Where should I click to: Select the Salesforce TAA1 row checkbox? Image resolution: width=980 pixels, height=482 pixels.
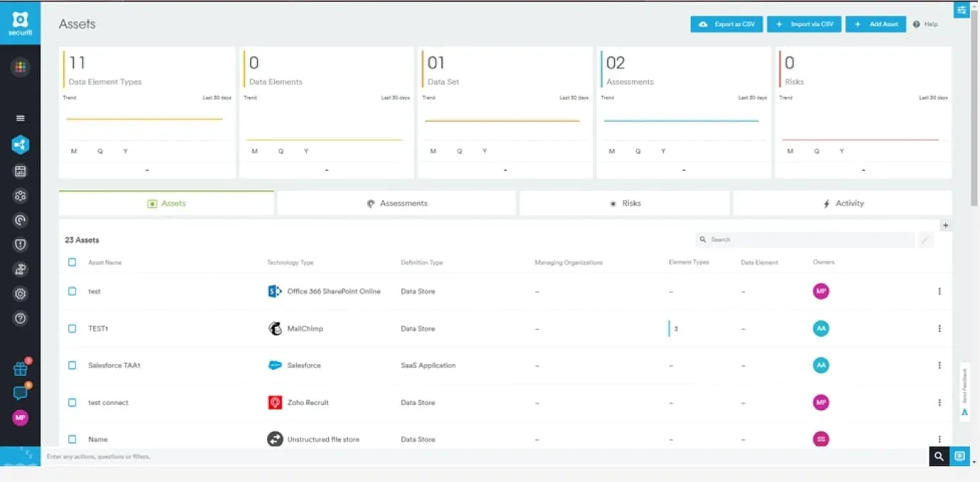click(x=72, y=365)
